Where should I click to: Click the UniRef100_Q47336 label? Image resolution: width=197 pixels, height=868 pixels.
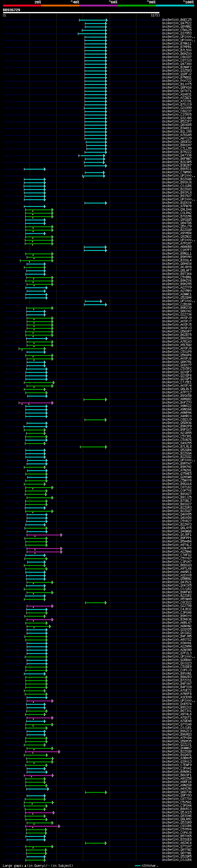coord(177,155)
